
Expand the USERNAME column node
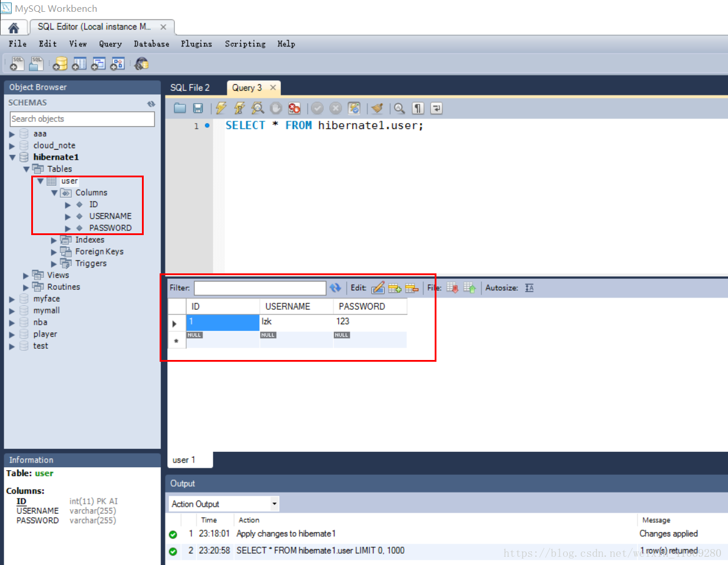[x=68, y=217]
